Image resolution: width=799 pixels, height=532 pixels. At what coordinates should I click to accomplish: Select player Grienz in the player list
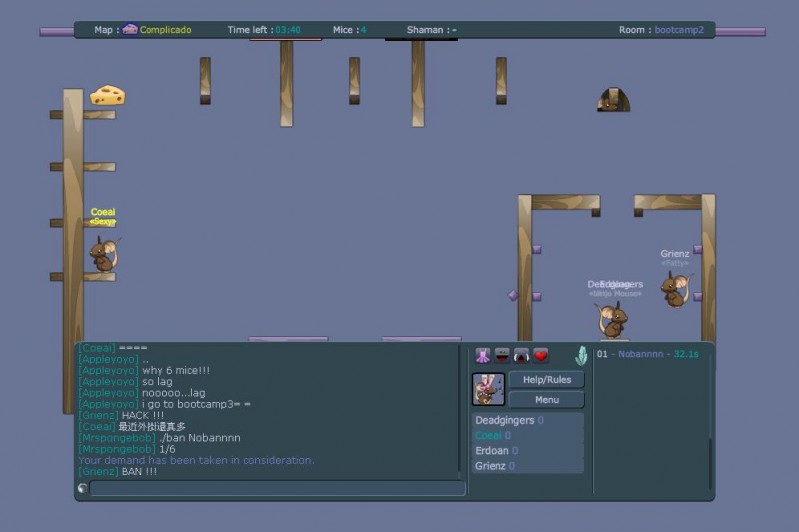tap(527, 466)
